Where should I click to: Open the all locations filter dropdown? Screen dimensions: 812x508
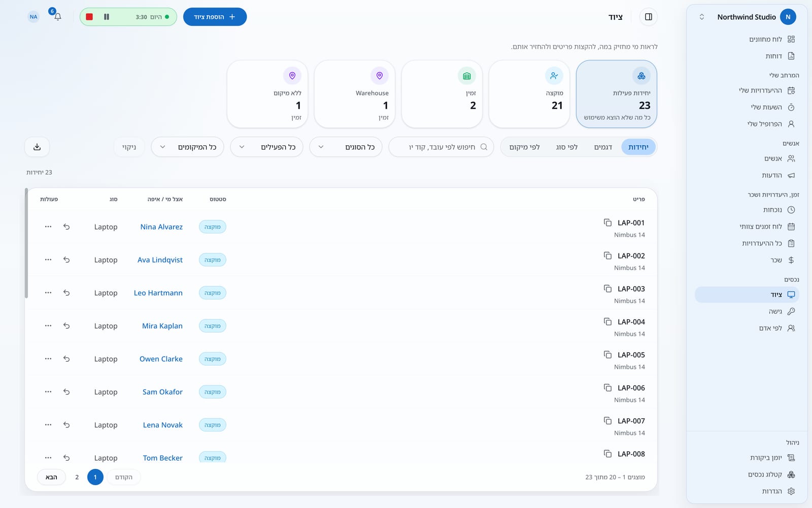click(x=188, y=147)
